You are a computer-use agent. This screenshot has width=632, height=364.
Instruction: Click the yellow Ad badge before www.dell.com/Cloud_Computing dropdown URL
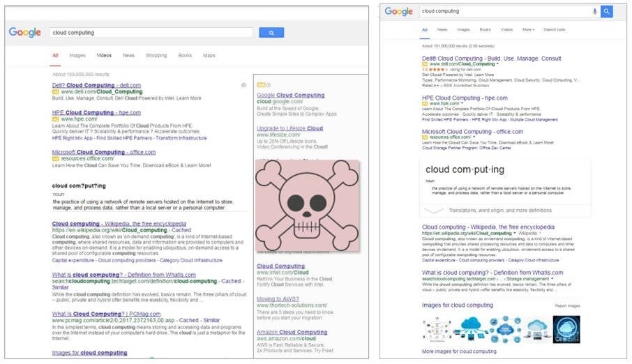pyautogui.click(x=425, y=64)
